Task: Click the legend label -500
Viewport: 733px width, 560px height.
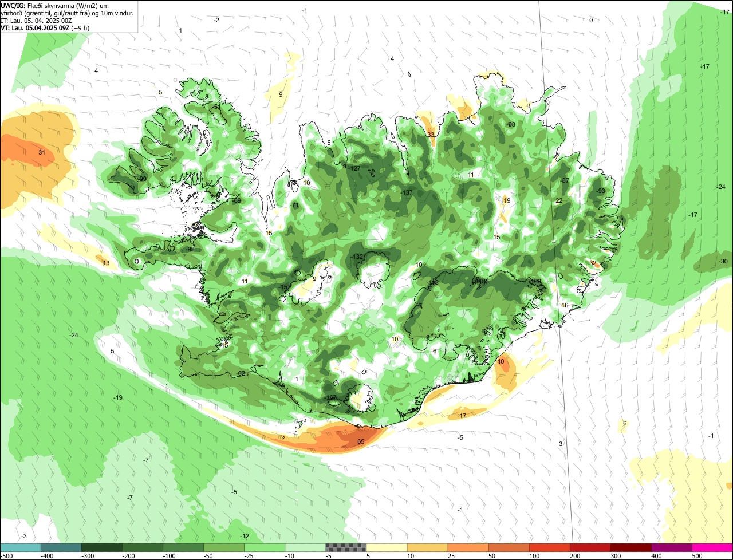Action: coord(7,556)
